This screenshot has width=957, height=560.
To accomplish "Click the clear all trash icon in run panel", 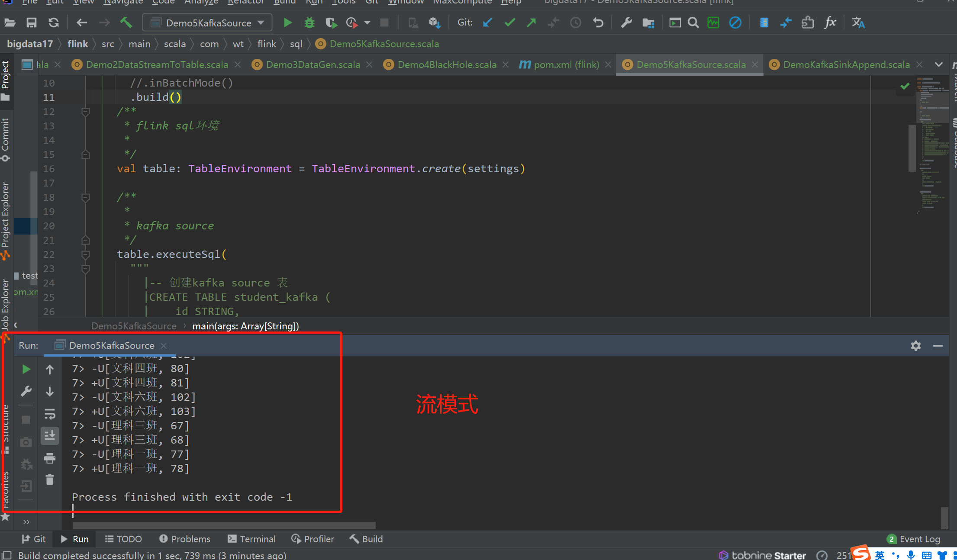I will (x=50, y=480).
